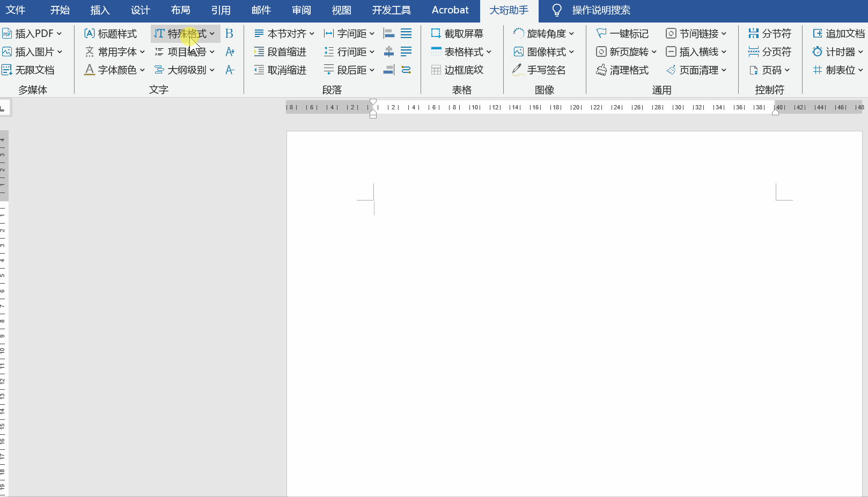Click the tab selector icon beside ruler
The image size is (868, 497).
click(x=4, y=108)
